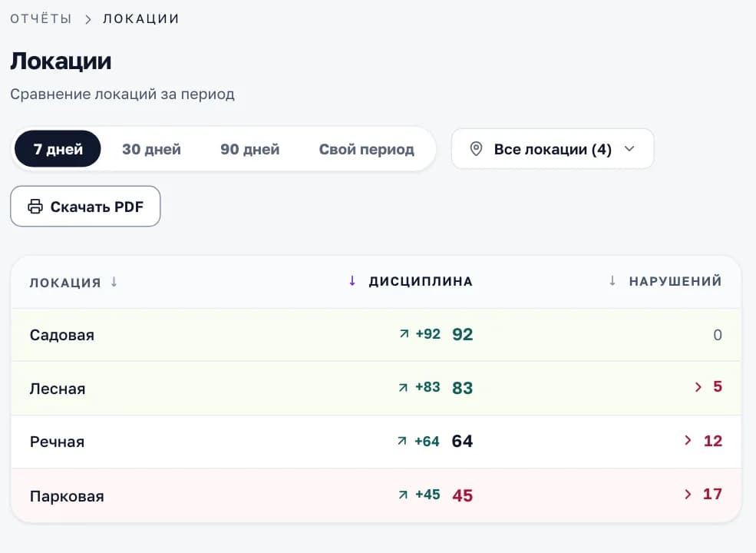Image resolution: width=756 pixels, height=553 pixels.
Task: Click the Локации page heading
Action: pos(61,61)
